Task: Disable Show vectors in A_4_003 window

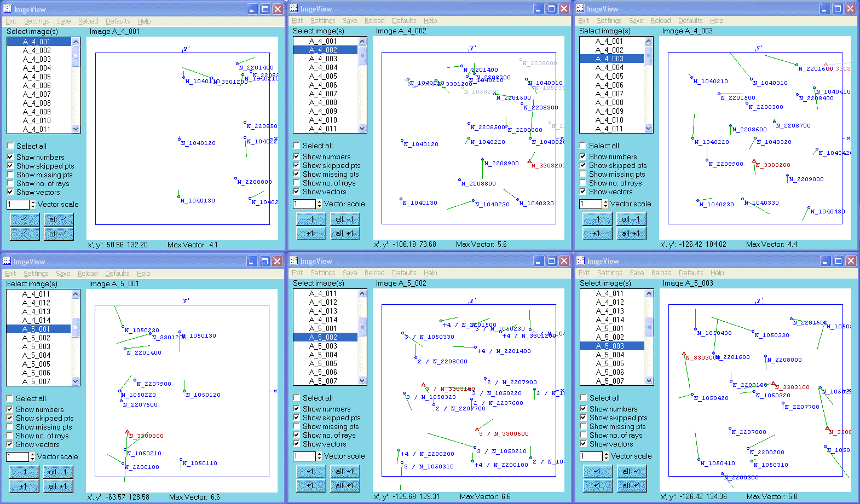Action: coord(583,192)
